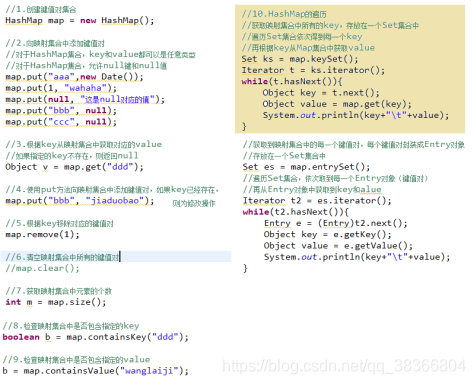Screen dimensions: 475x384
Task: Click the line Set ks = map.keySet();
Action: (300, 59)
